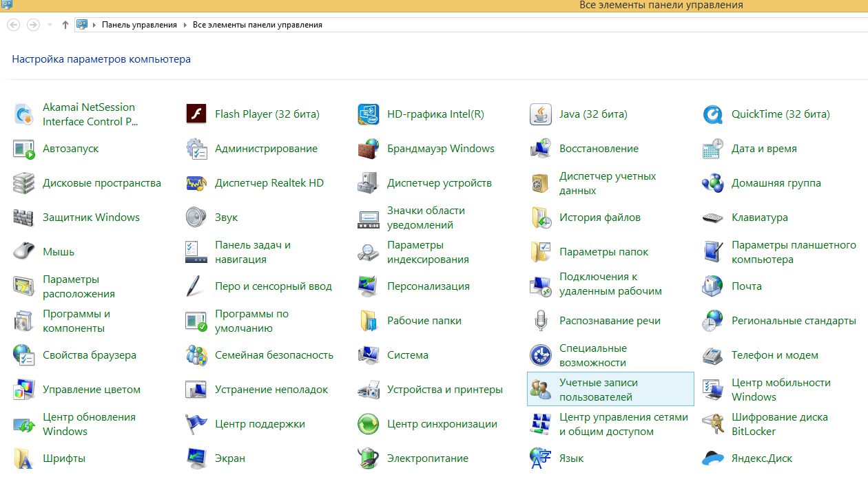Click the Яндекс.Диск icon
The height and width of the screenshot is (497, 868).
pyautogui.click(x=713, y=458)
